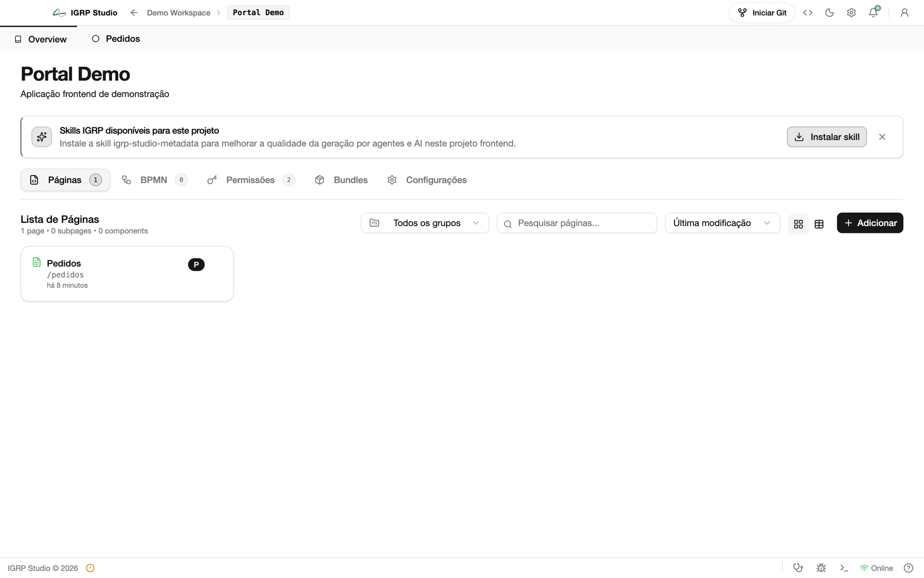Viewport: 924px width, 578px height.
Task: Switch to table view layout
Action: click(x=819, y=224)
